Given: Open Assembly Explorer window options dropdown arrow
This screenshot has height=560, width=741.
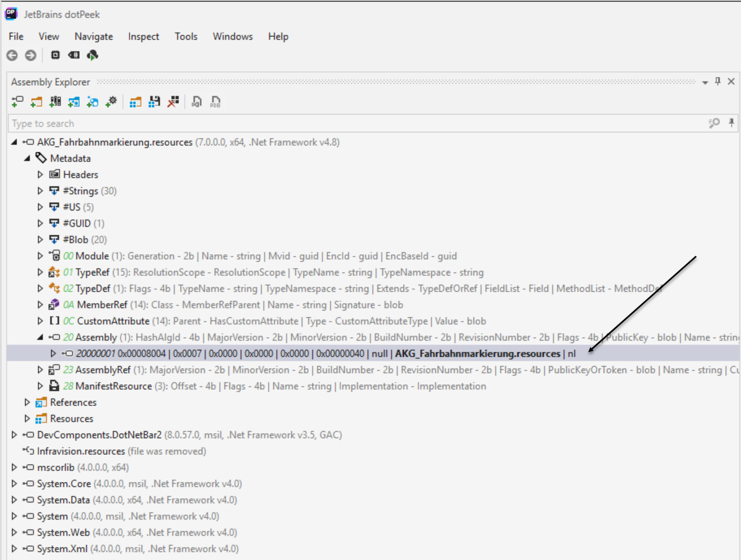Looking at the screenshot, I should coord(705,82).
